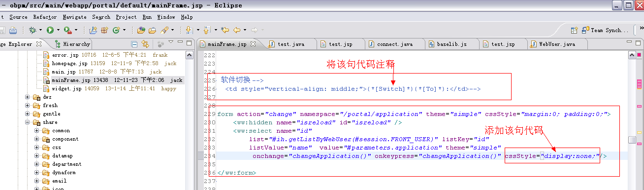Click the Back navigation yellow arrow
The height and width of the screenshot is (190, 644).
coord(237,30)
